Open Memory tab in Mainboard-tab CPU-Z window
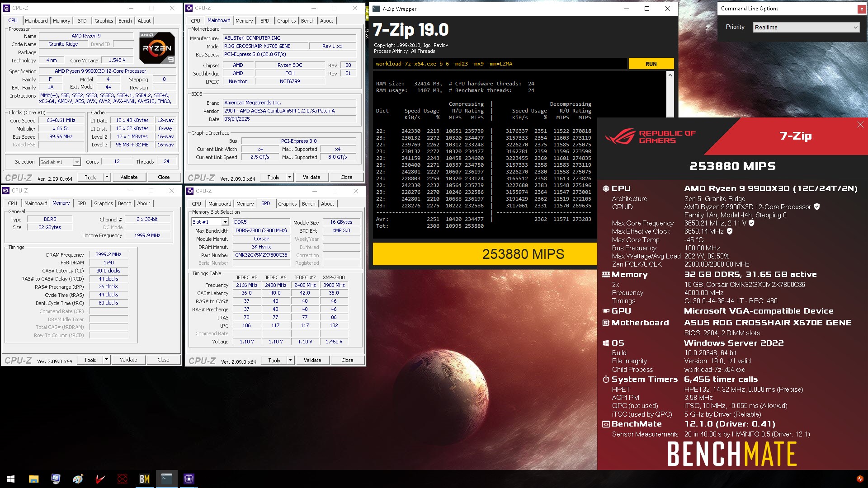Screen dimensions: 868x488 click(244, 21)
